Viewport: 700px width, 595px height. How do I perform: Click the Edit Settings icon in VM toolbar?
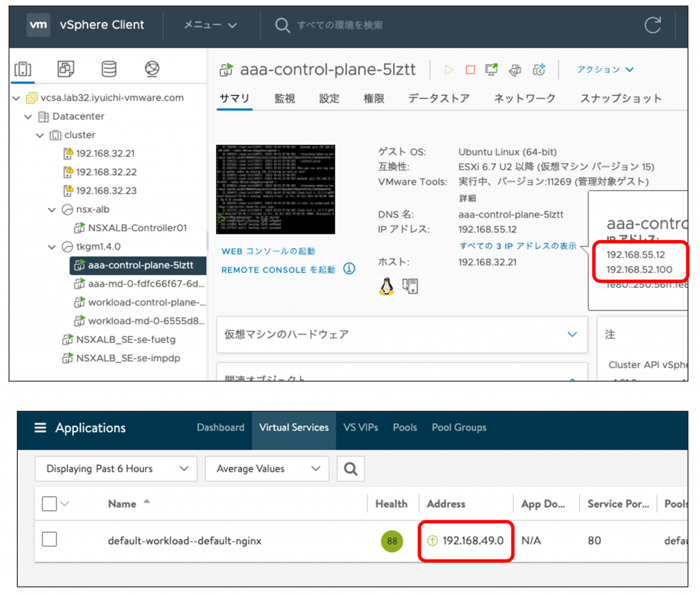pyautogui.click(x=515, y=70)
